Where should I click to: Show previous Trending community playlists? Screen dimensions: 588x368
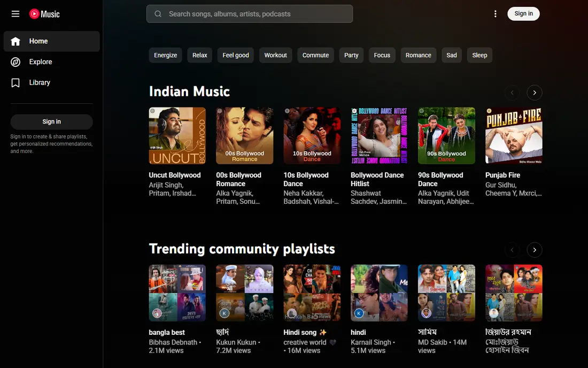click(x=512, y=250)
